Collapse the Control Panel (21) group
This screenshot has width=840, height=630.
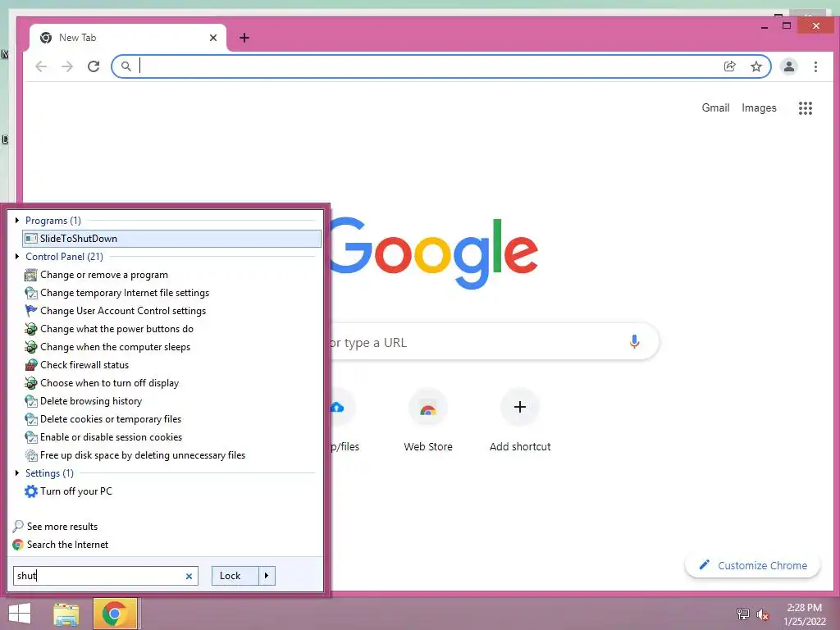17,257
